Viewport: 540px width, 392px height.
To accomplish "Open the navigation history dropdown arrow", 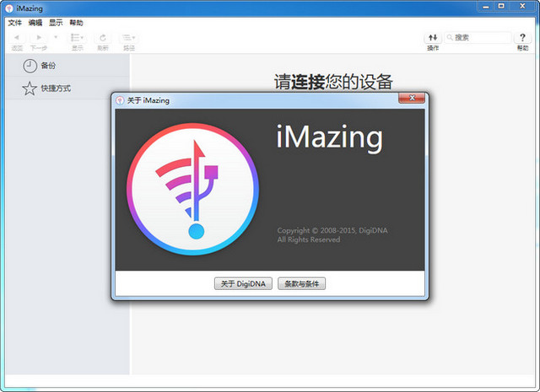I will tap(56, 37).
